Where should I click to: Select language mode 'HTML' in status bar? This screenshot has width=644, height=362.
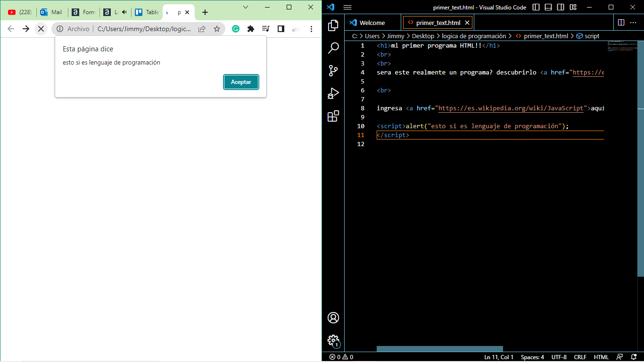pyautogui.click(x=601, y=357)
